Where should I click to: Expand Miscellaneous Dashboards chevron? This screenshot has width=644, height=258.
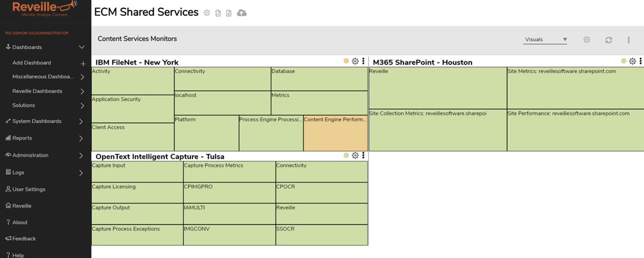click(82, 77)
